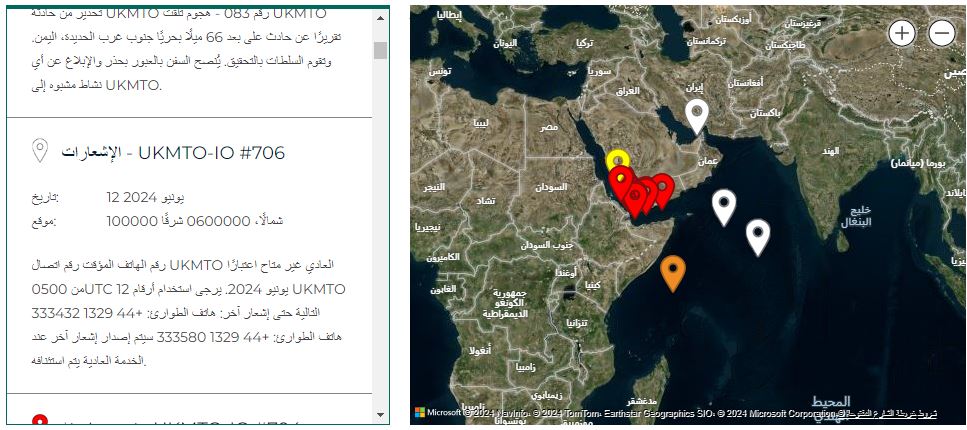Select the rightmost red marker over Yemen
The image size is (967, 430).
(662, 191)
